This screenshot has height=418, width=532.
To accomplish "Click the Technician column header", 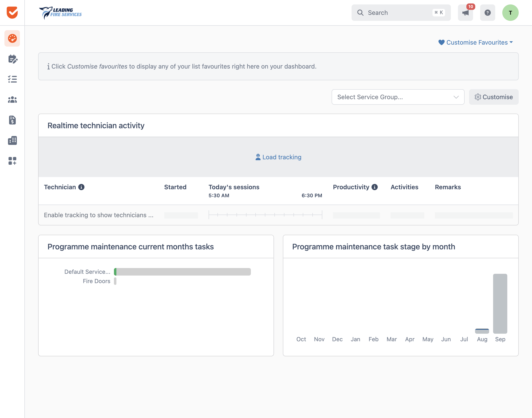I will (x=60, y=187).
